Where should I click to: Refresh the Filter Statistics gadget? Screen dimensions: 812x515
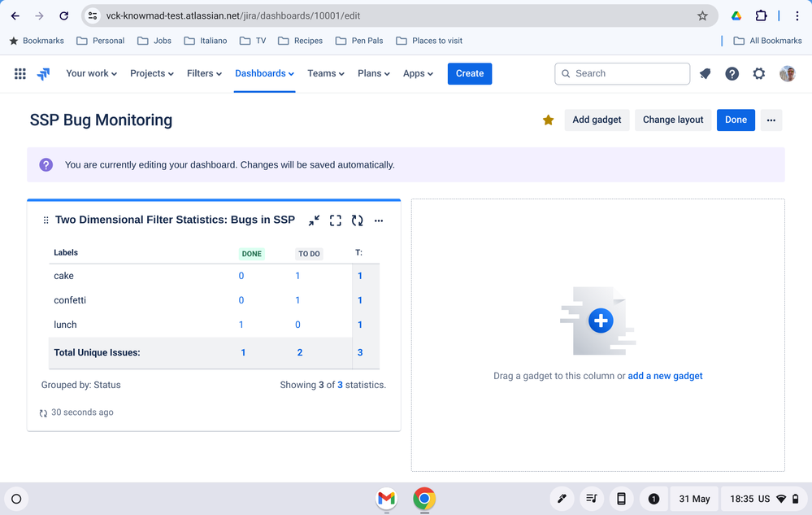(357, 220)
